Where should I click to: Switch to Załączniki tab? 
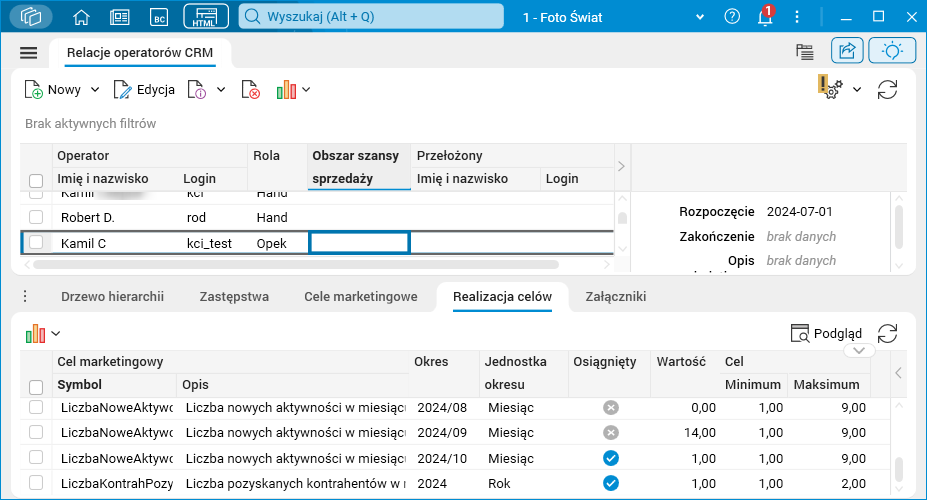[x=615, y=297]
